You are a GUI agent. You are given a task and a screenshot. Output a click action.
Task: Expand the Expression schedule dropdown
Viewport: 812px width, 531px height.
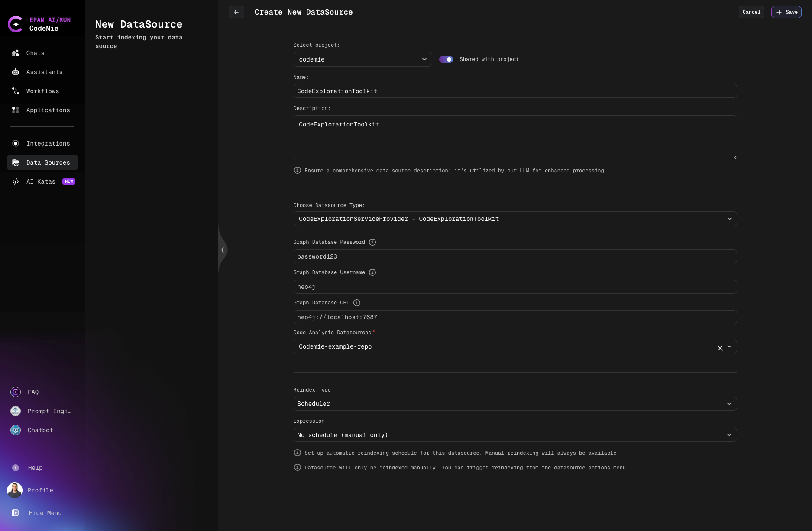click(x=515, y=435)
